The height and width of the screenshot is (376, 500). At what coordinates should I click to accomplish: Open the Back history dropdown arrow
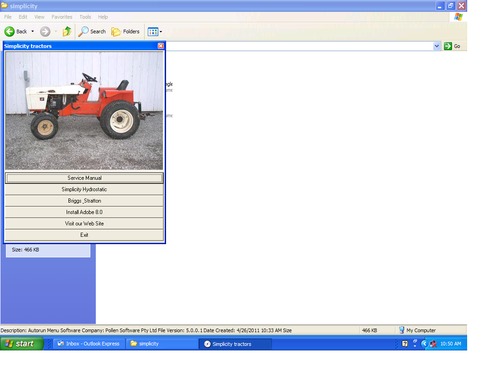(x=33, y=31)
